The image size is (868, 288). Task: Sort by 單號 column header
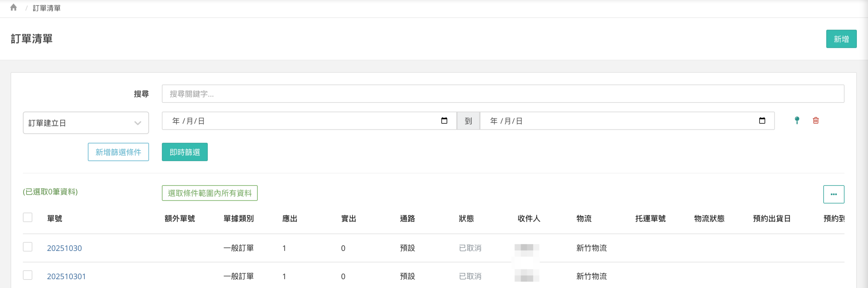(55, 218)
